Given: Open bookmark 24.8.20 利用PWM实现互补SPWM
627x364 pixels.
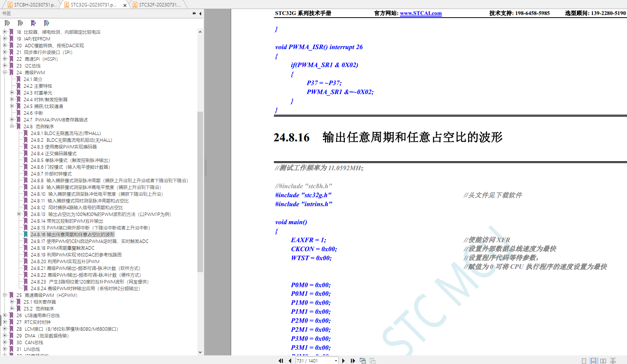Looking at the screenshot, I should coord(65,261).
